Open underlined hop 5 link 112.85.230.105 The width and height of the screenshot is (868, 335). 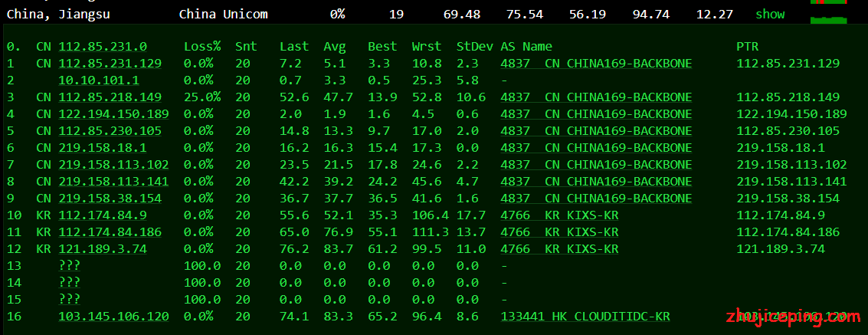pyautogui.click(x=110, y=131)
